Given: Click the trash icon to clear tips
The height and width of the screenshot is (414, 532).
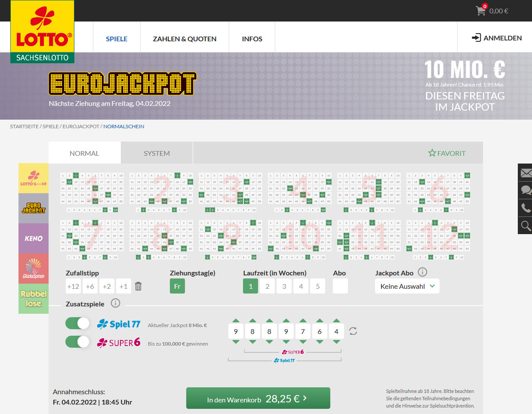Looking at the screenshot, I should point(138,286).
